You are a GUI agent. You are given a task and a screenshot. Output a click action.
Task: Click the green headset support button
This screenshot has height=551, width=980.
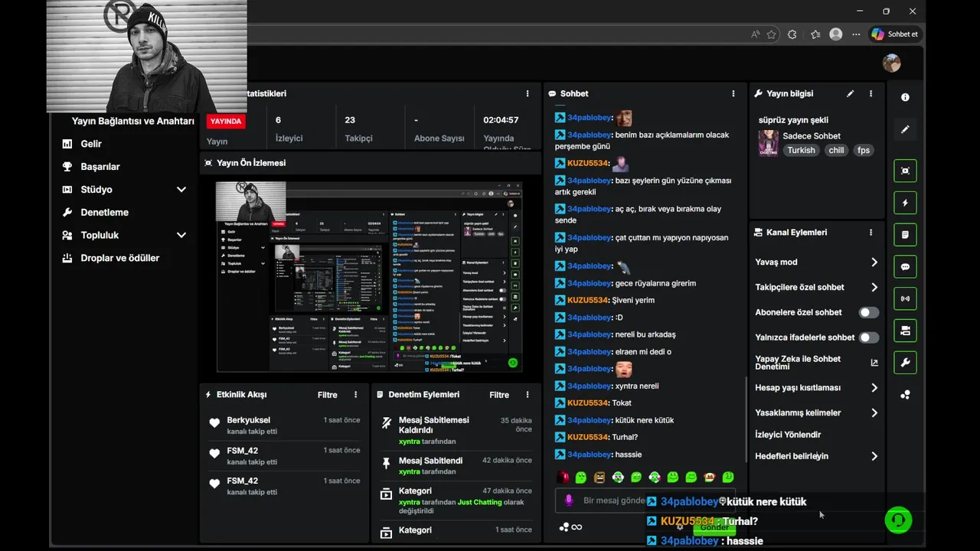coord(898,520)
